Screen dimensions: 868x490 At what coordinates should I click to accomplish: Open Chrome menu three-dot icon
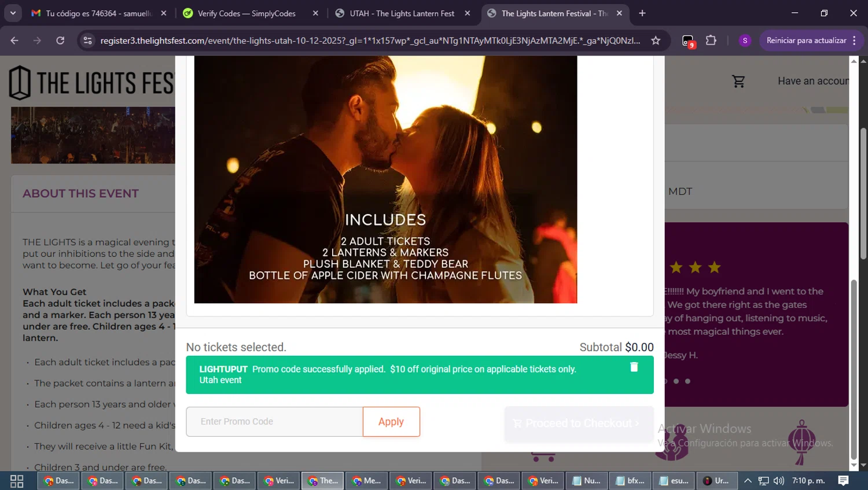pyautogui.click(x=855, y=40)
